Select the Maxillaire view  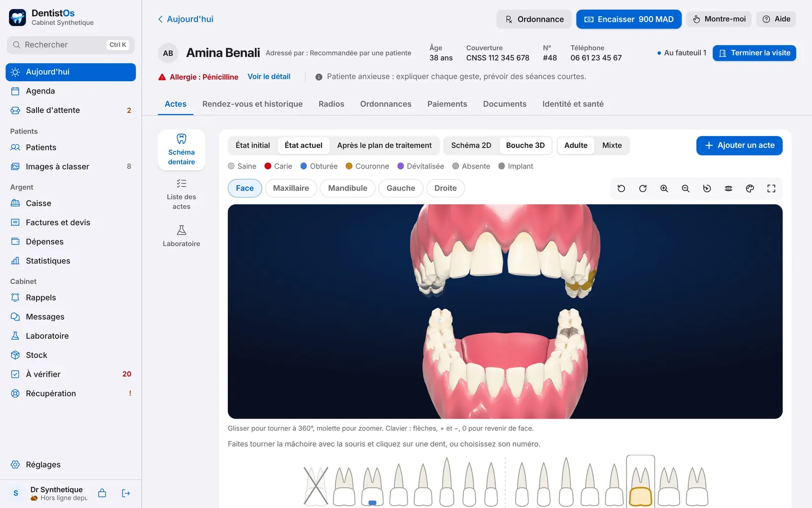pyautogui.click(x=291, y=188)
